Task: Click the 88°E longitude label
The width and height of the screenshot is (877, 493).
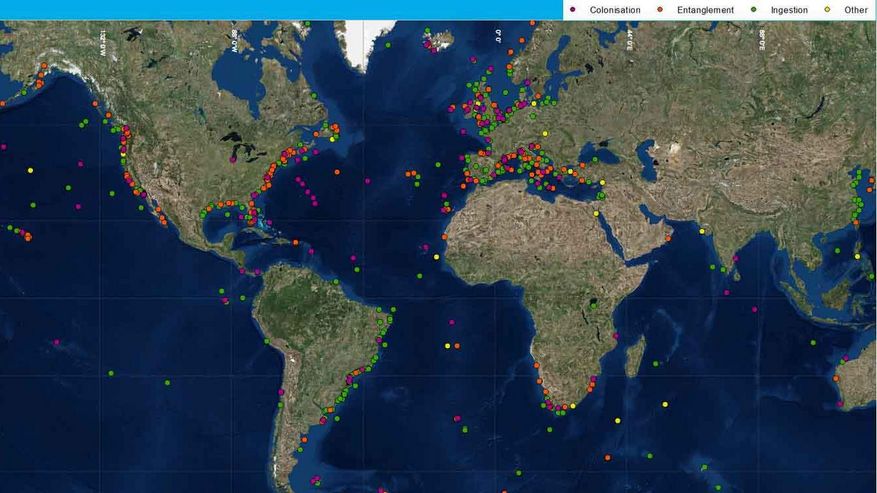Action: (763, 40)
